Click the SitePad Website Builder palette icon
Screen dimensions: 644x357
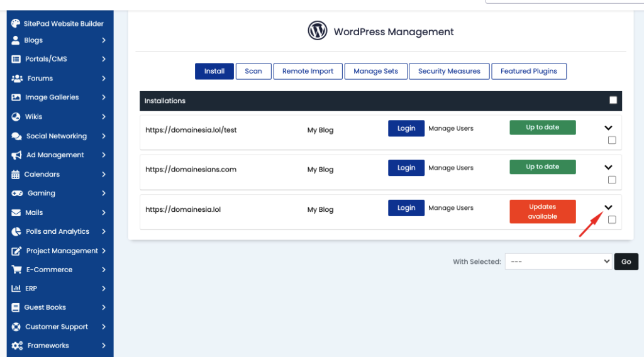point(16,23)
